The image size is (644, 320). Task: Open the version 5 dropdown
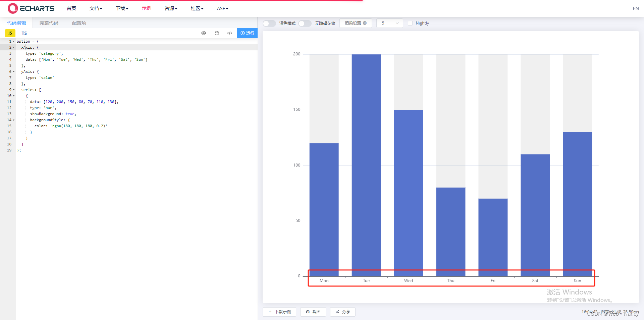point(389,23)
